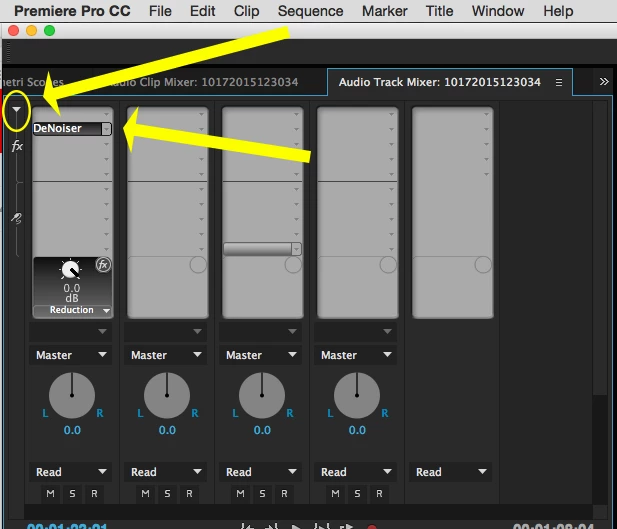Screen dimensions: 617x529
Task: Click the sends icon below the fx icon
Action: (x=16, y=217)
